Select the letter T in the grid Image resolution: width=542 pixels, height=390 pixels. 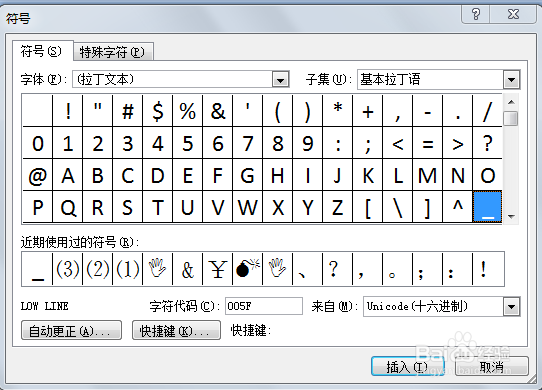[158, 207]
